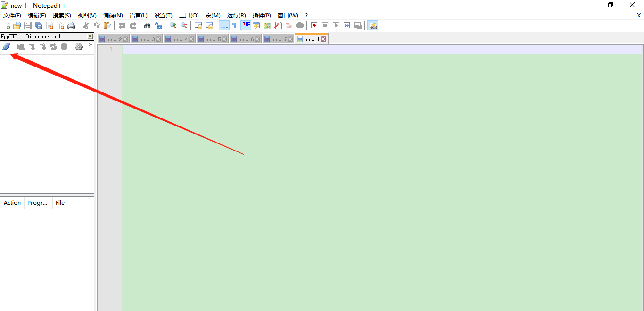Close the current document via toolbar icon
Screen dimensions: 644x311
(x=50, y=25)
